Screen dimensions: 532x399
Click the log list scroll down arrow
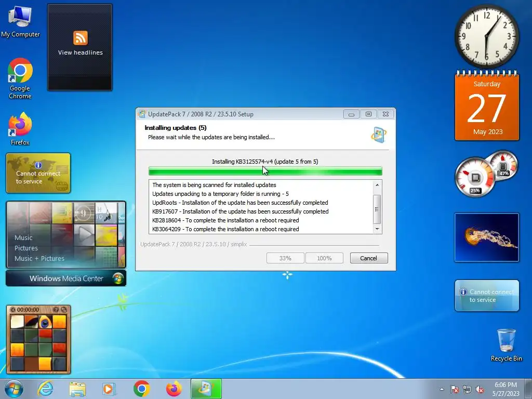pyautogui.click(x=377, y=229)
